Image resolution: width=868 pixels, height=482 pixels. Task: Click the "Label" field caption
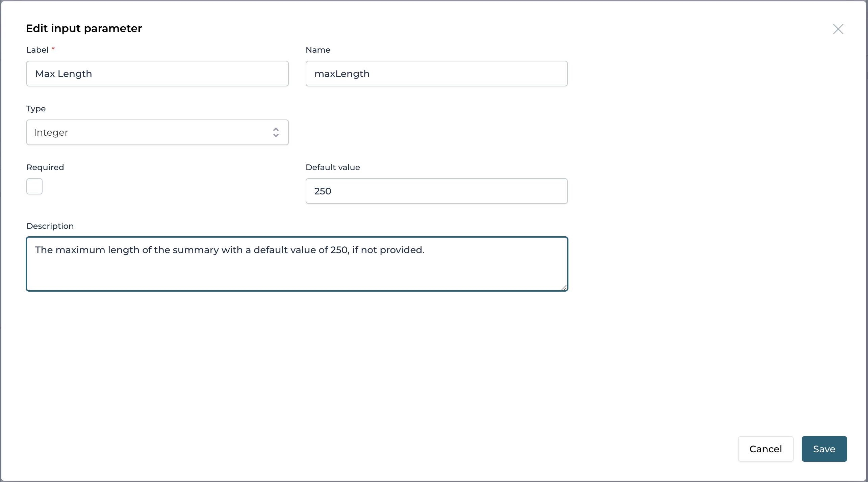37,50
